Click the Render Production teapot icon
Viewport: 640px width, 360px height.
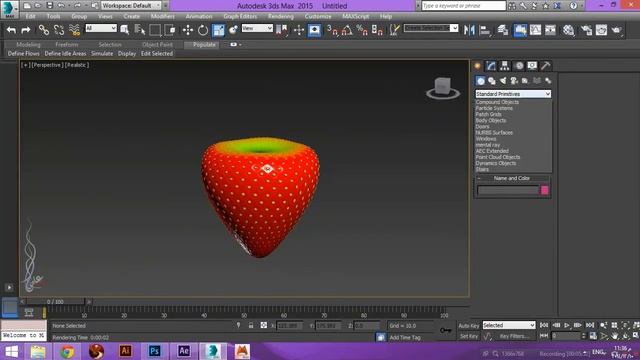[616, 30]
